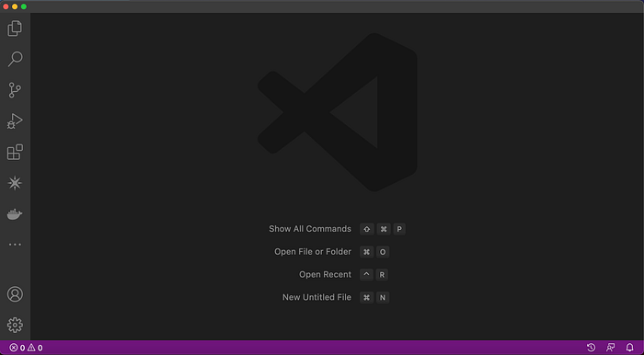Click the Show All Commands label

pos(310,229)
